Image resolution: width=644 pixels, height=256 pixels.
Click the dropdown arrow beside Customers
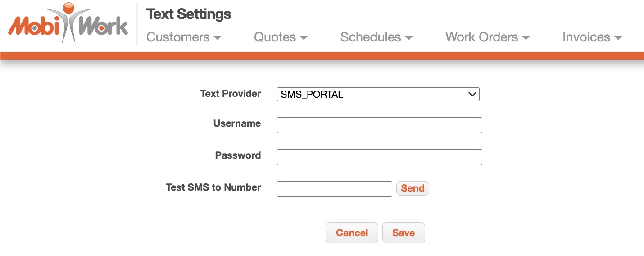coord(218,38)
